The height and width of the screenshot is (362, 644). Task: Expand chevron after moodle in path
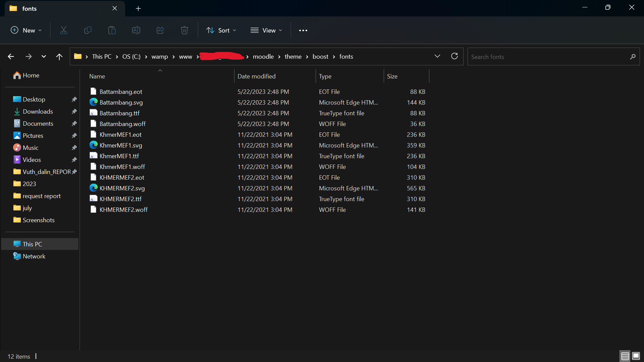pyautogui.click(x=279, y=57)
